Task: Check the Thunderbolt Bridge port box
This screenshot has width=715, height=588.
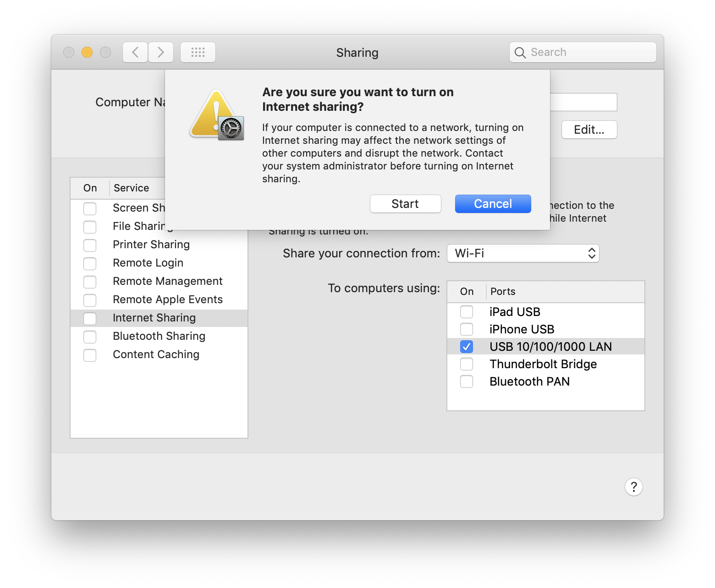Action: 467,364
